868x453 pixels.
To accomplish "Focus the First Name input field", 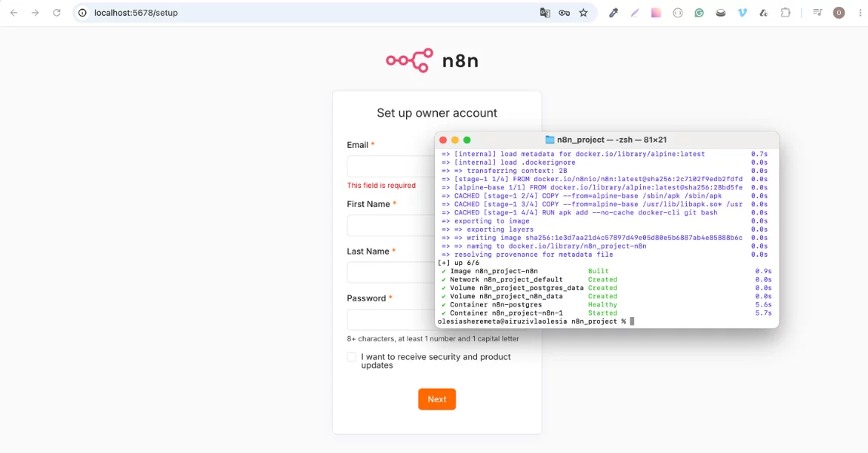I will click(x=391, y=226).
